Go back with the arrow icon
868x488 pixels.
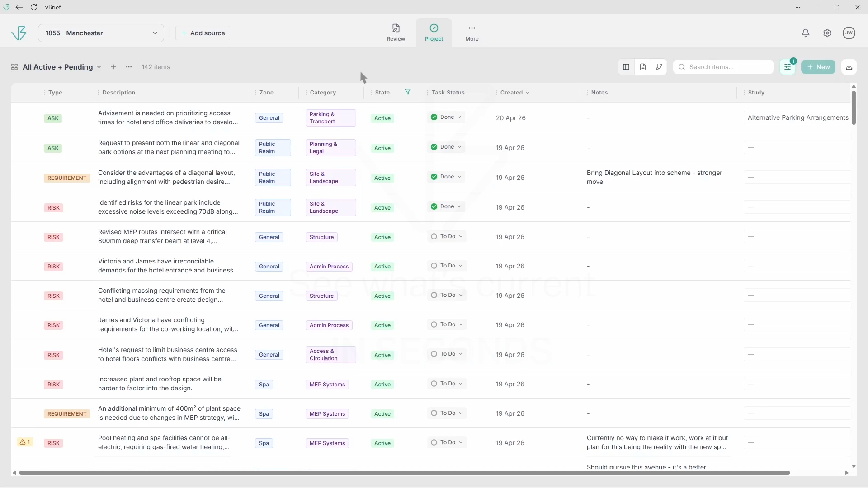click(x=19, y=7)
